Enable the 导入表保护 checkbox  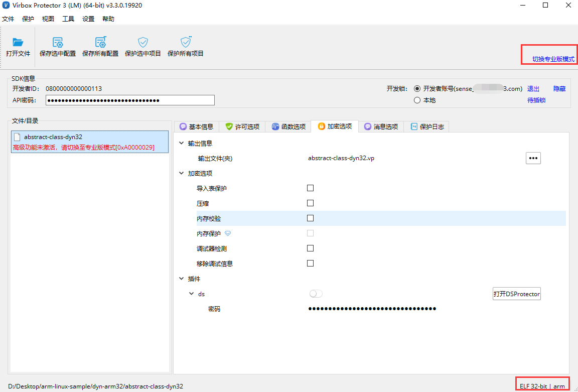[311, 188]
